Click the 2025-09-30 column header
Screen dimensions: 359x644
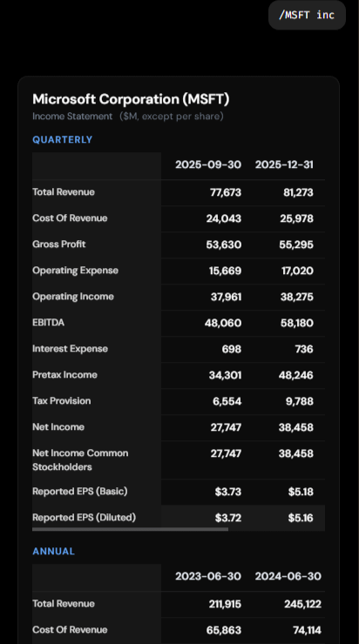pyautogui.click(x=208, y=164)
